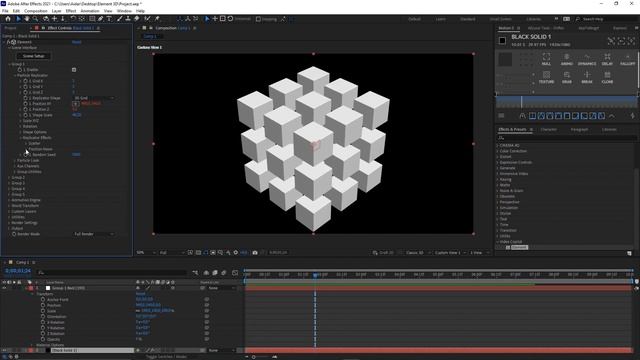Toggle stopwatch for 1. Shape Scale

coord(25,115)
